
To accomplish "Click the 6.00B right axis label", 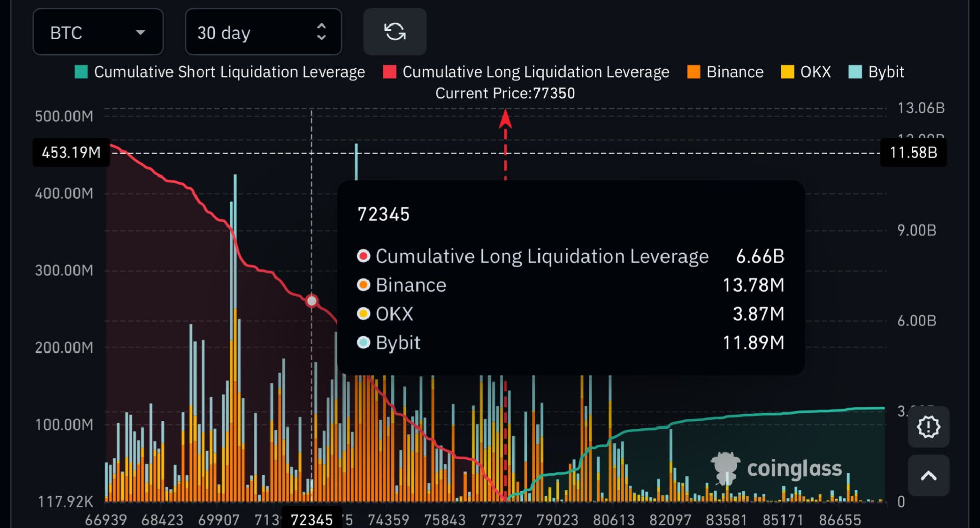I will (x=917, y=321).
